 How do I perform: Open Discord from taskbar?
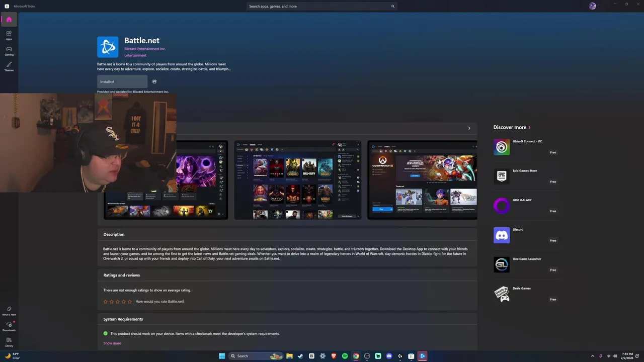coord(389,356)
